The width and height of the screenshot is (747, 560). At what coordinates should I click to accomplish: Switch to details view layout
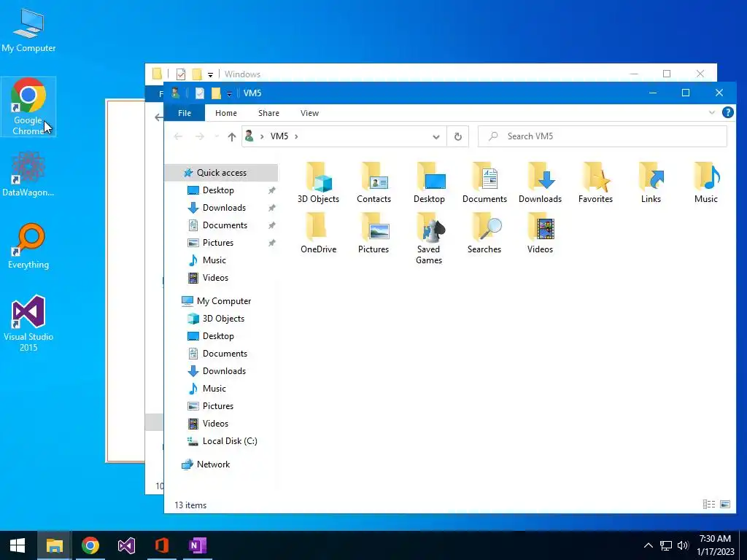(x=709, y=505)
